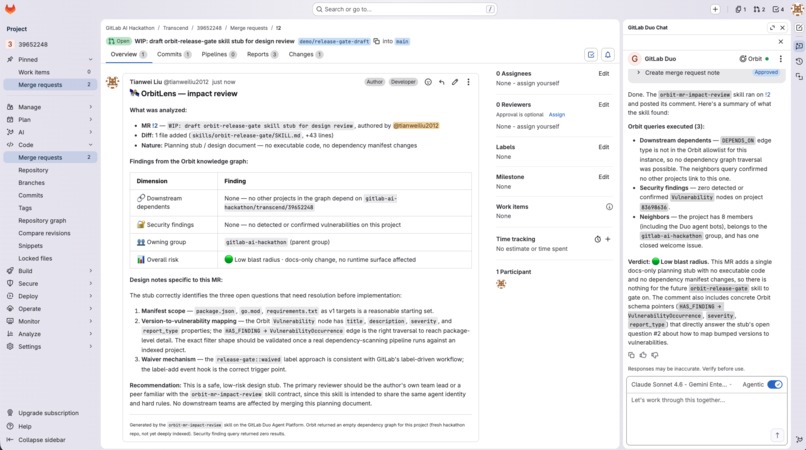
Task: Add a to-do item for this merge request
Action: [591, 55]
